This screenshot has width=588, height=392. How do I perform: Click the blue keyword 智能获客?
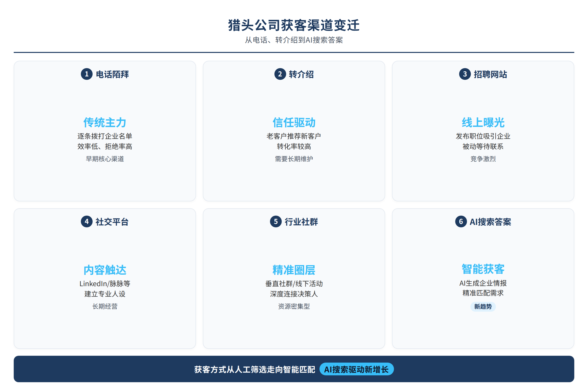tap(483, 269)
